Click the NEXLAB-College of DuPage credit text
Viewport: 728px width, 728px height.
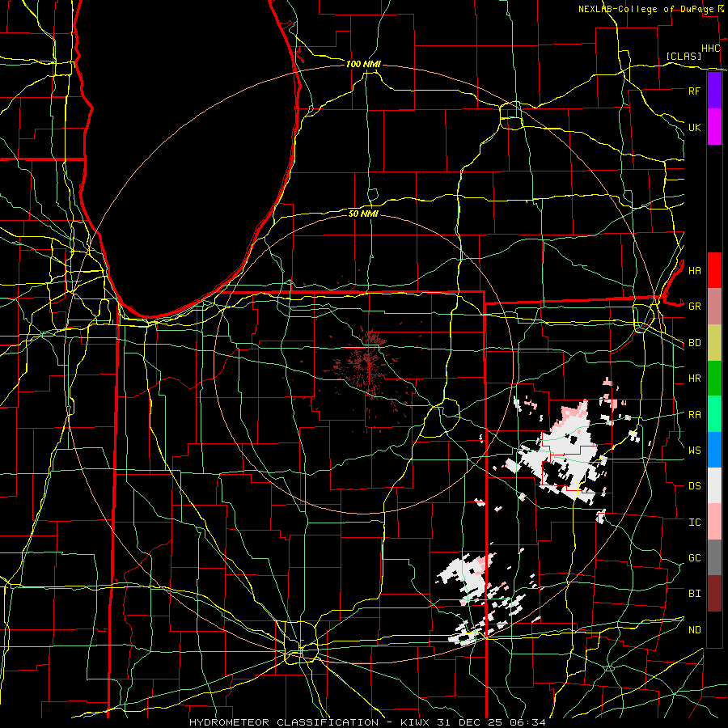point(645,9)
